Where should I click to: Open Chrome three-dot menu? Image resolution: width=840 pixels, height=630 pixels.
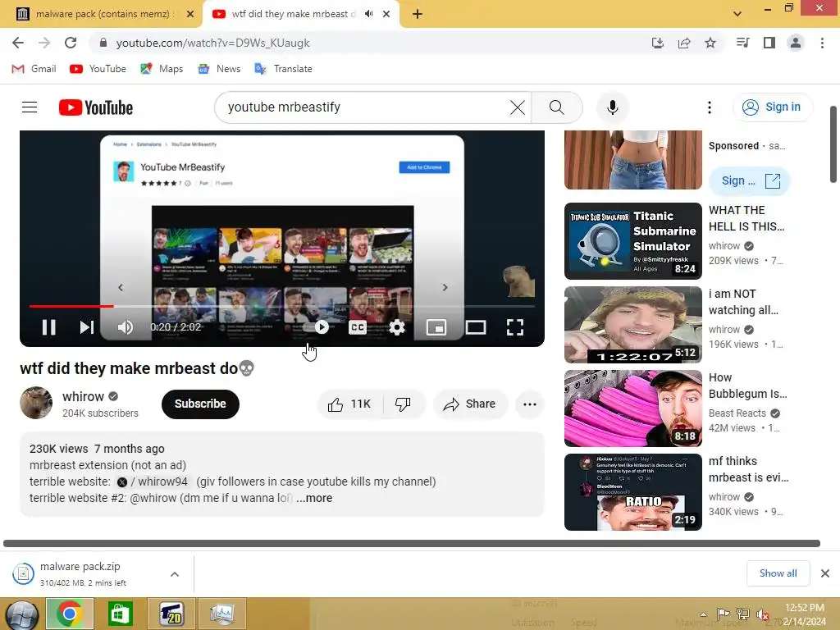[822, 43]
